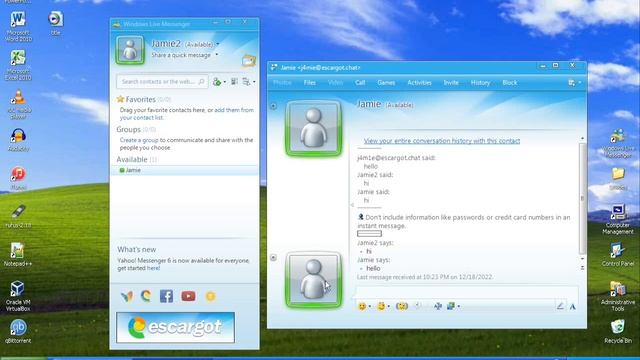Change the chat font with the A icon

572,307
